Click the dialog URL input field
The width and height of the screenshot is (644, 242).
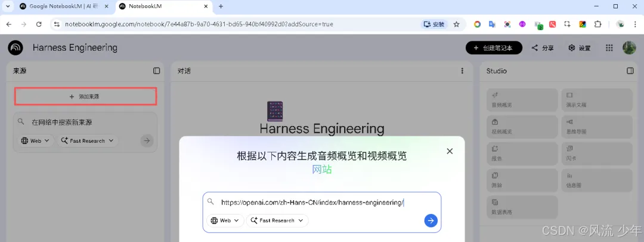321,202
